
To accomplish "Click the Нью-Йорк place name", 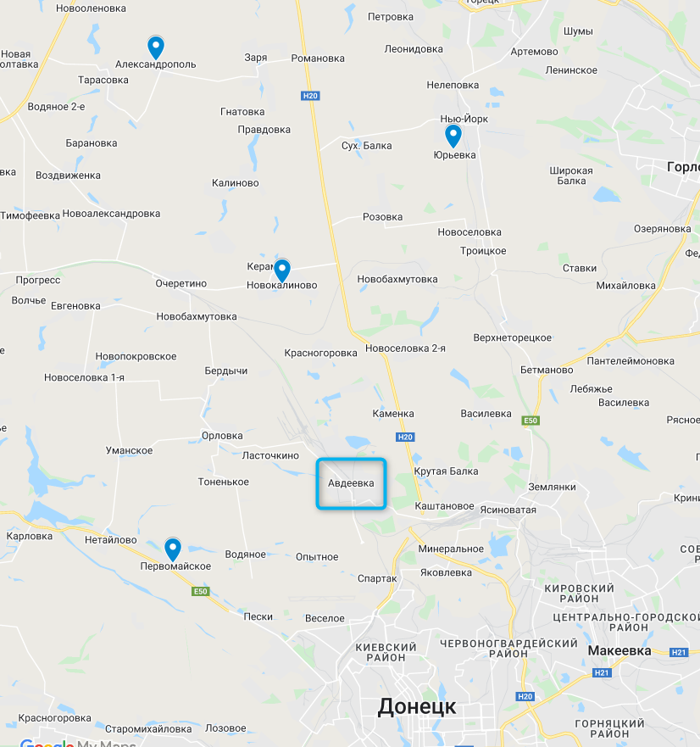I will 464,119.
